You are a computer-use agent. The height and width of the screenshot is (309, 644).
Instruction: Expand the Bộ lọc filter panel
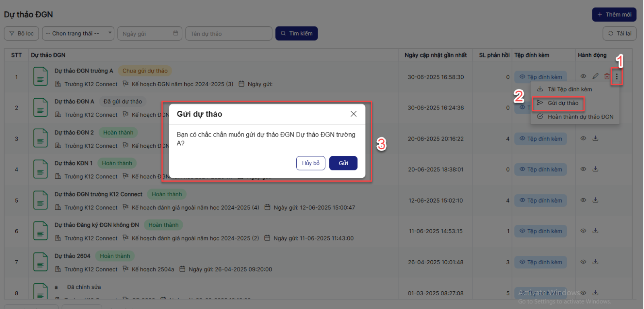click(21, 33)
